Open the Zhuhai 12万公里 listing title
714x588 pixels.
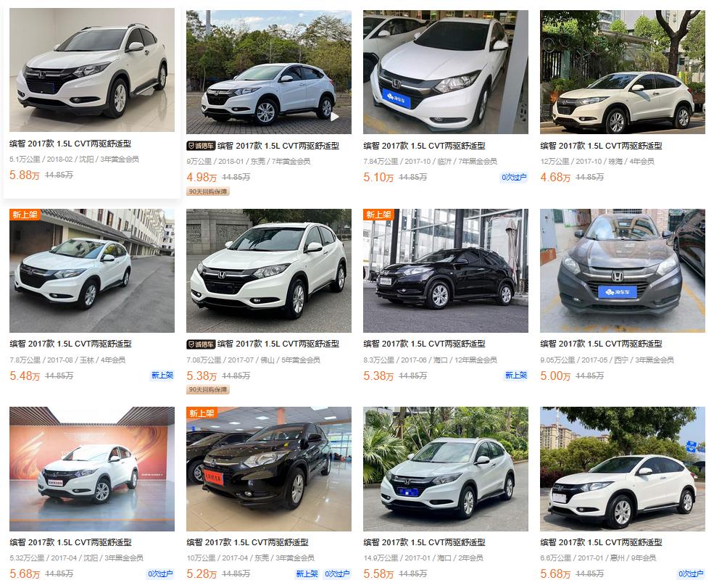(x=601, y=146)
